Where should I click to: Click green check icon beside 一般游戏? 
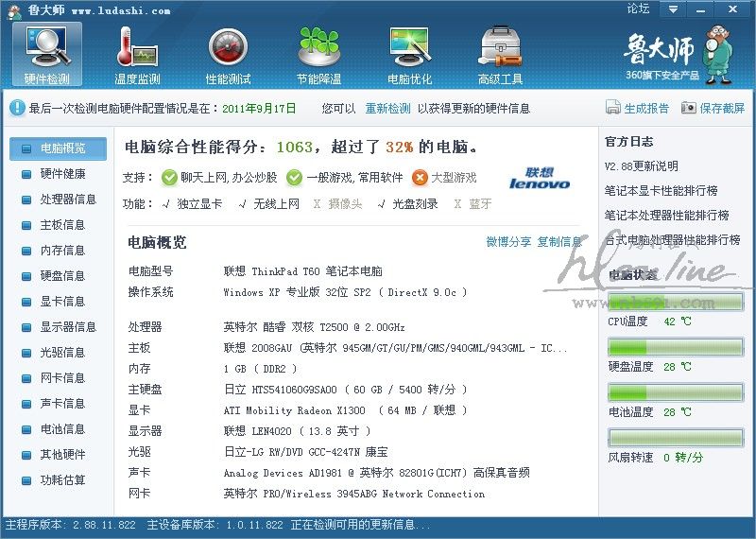point(294,178)
